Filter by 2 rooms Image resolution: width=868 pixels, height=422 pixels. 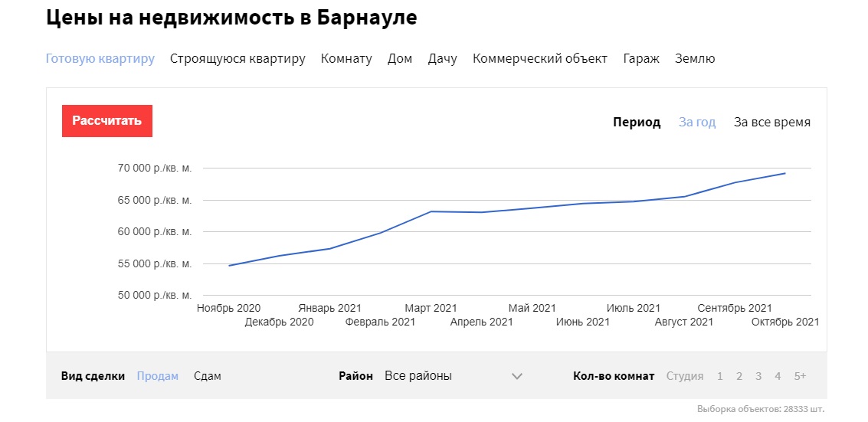(x=739, y=376)
